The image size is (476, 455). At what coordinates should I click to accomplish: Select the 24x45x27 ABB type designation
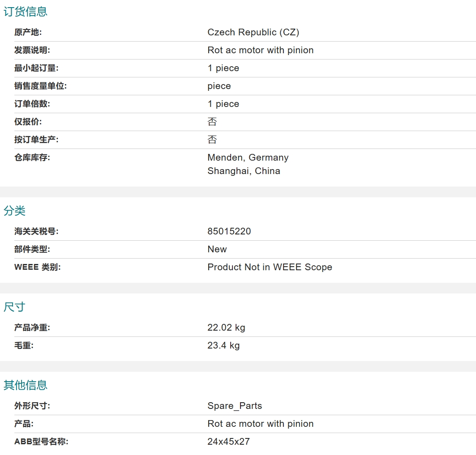click(x=228, y=441)
